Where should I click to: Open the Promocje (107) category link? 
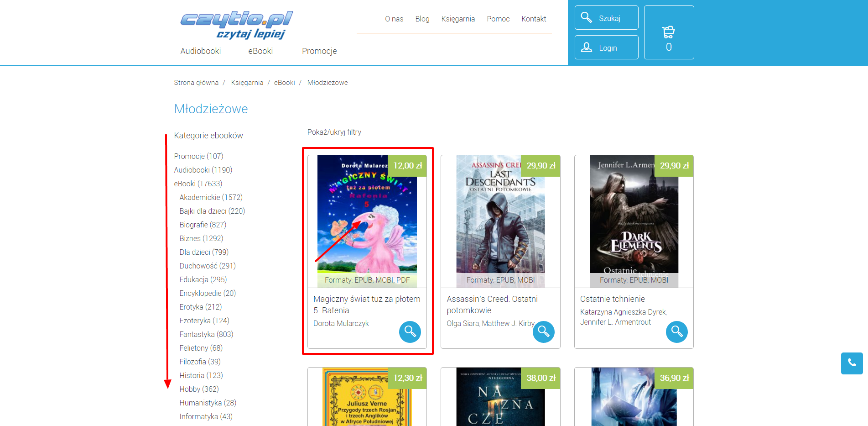coord(198,156)
